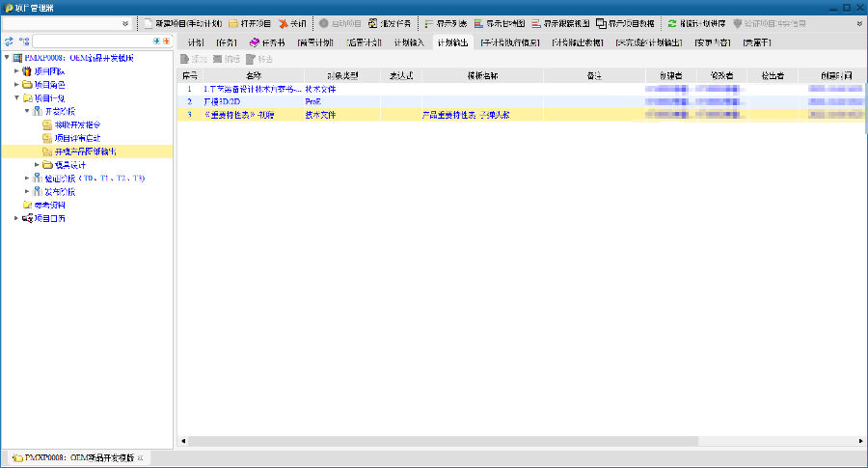Click the blue refresh arrows above tree
Viewport: 868px width, 468px height.
[9, 41]
